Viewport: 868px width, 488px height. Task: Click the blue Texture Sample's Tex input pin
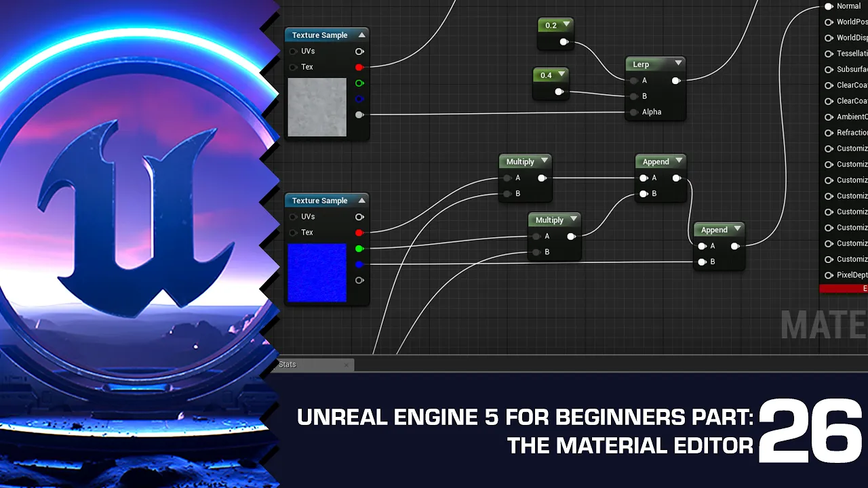[x=293, y=232]
